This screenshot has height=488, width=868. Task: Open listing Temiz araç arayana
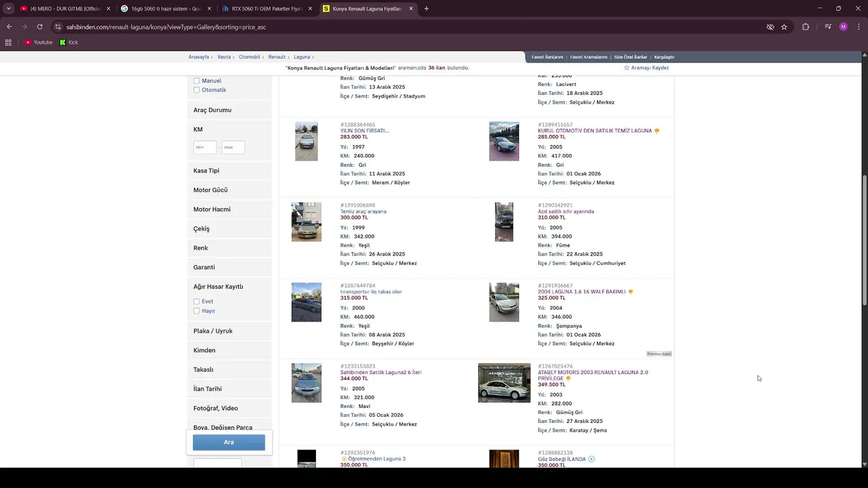click(x=363, y=211)
